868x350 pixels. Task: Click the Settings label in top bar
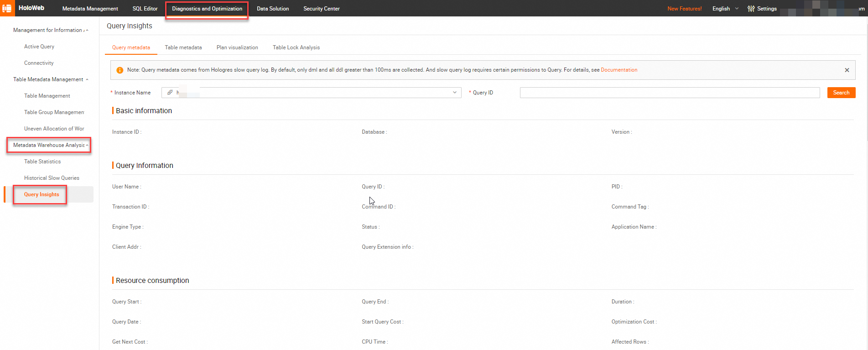pyautogui.click(x=767, y=9)
